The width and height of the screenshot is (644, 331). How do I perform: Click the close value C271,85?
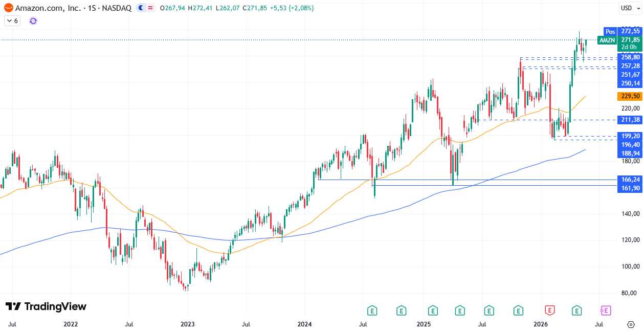tap(255, 8)
